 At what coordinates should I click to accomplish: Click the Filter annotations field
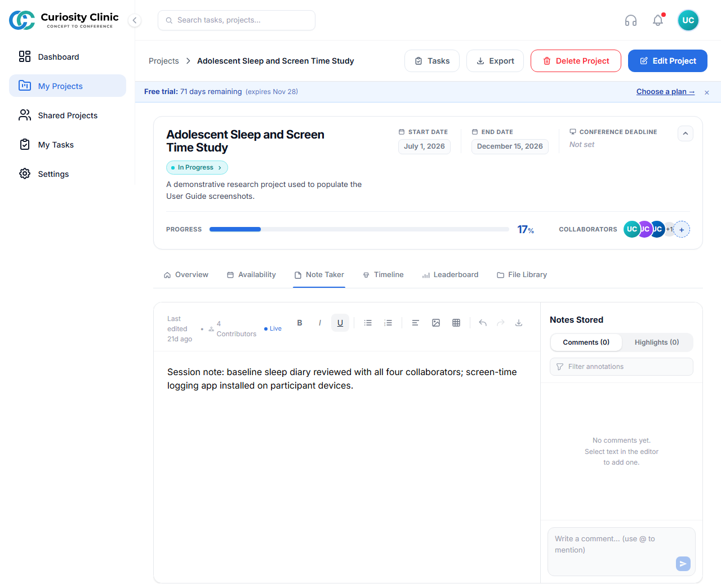[x=621, y=367]
